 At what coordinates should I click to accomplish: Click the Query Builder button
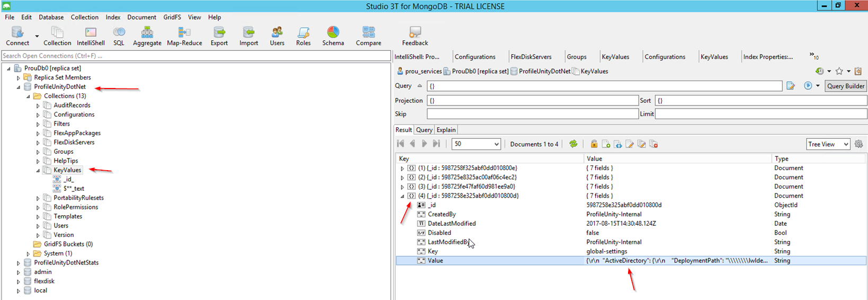pos(845,86)
